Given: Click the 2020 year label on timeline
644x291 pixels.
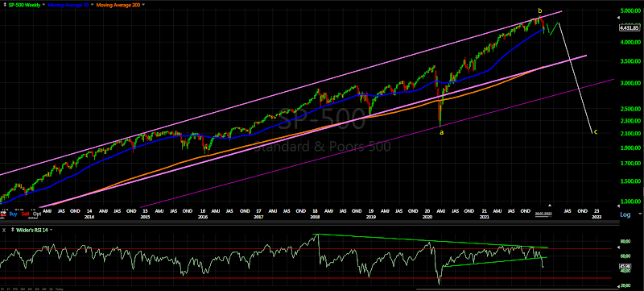Looking at the screenshot, I should point(427,217).
